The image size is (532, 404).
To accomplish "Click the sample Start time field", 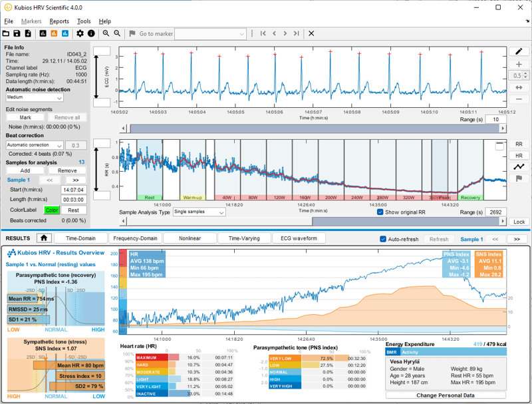I will coord(74,190).
